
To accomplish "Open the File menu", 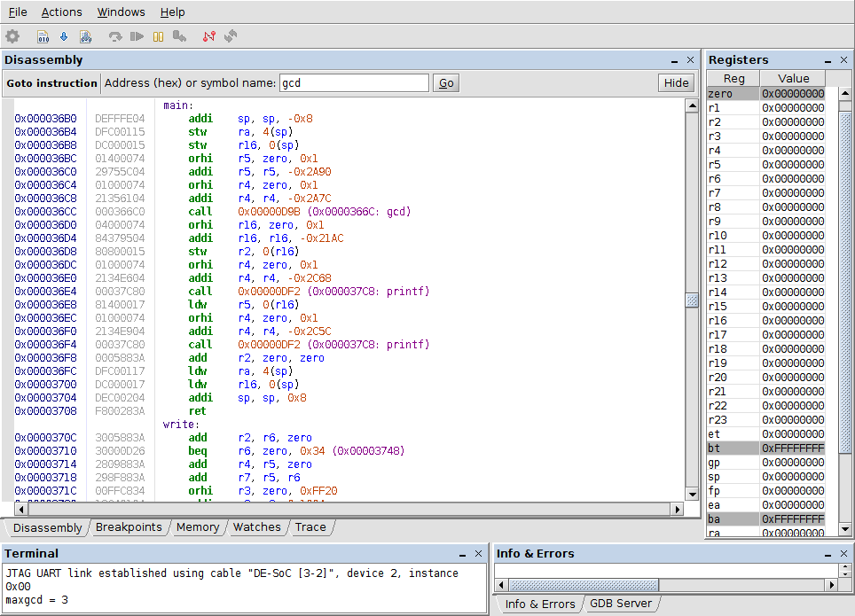I will click(18, 12).
